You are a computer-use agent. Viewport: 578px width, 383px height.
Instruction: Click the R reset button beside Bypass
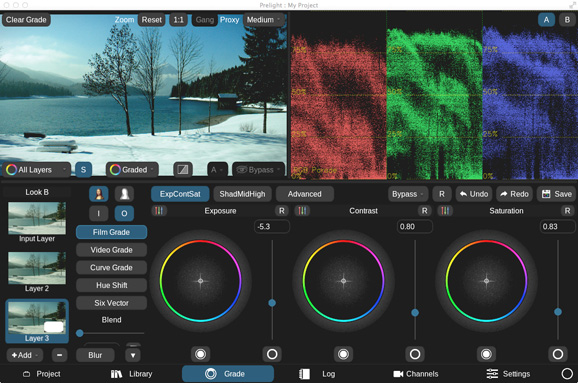[x=442, y=194]
